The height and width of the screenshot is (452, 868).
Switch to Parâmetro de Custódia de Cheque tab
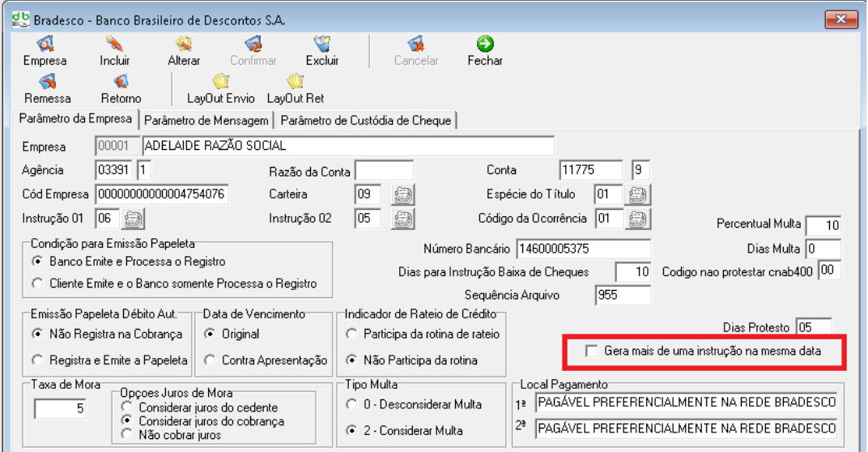(x=366, y=120)
